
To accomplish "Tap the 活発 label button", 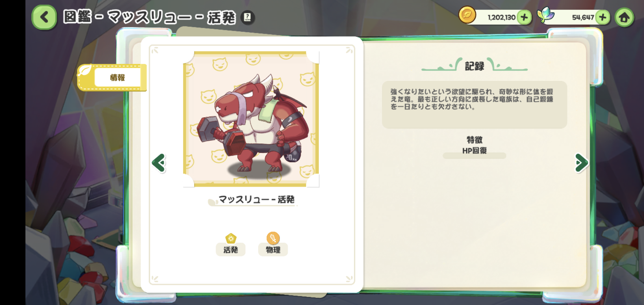I will 230,250.
